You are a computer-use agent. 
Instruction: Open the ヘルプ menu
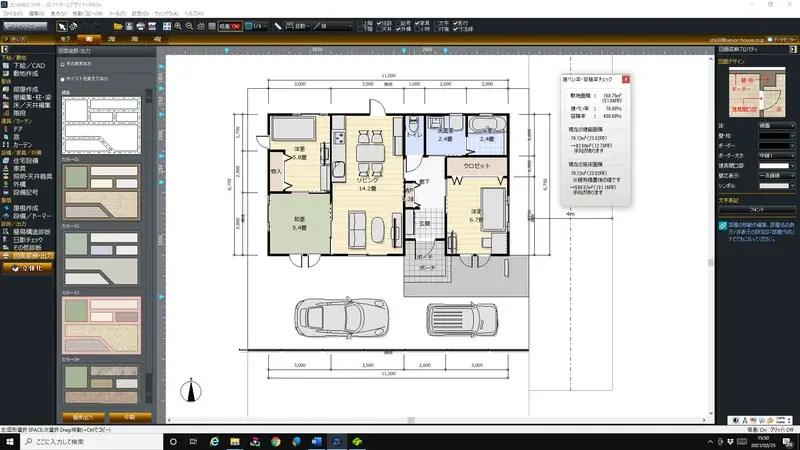(194, 14)
